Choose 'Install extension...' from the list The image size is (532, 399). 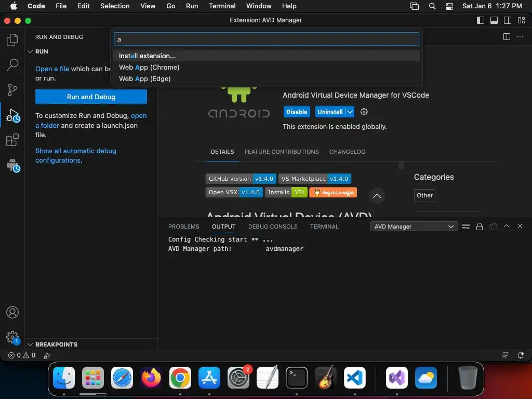point(267,56)
